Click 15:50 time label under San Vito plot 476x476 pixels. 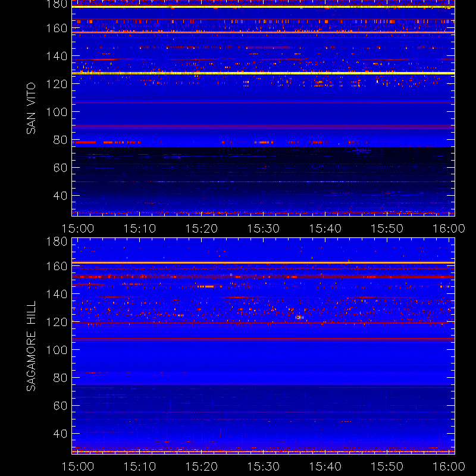tap(387, 228)
